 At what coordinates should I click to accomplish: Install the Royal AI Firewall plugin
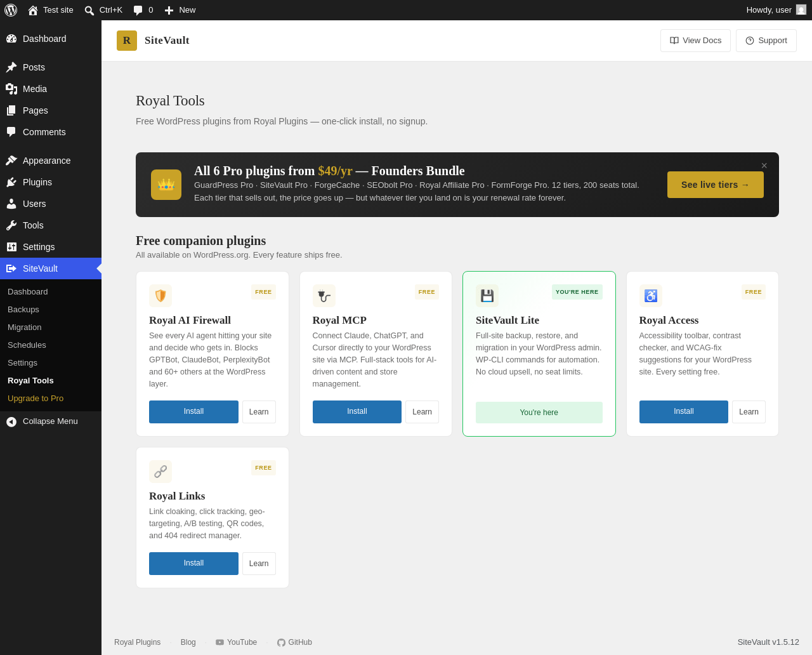[193, 412]
